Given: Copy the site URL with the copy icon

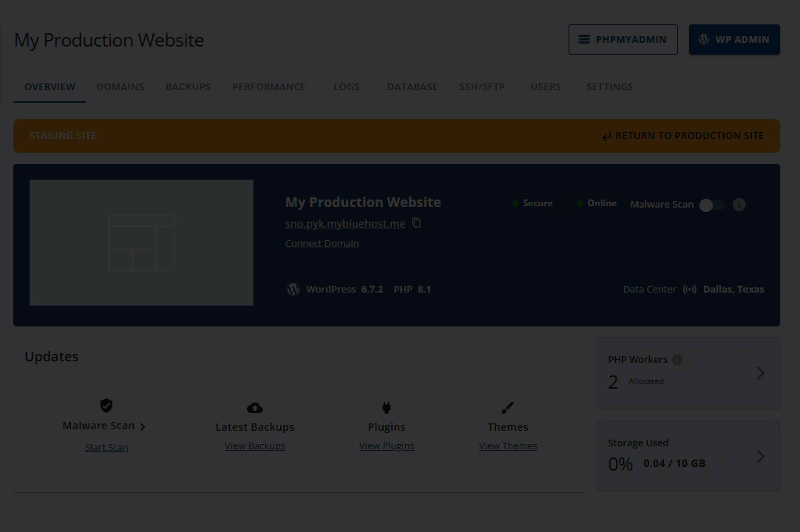Looking at the screenshot, I should tap(416, 223).
